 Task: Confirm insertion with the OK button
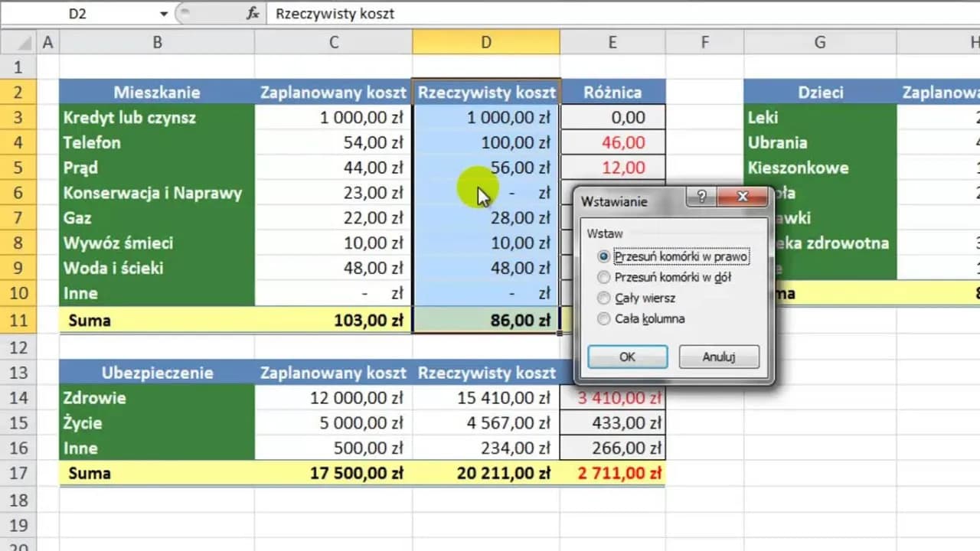(x=627, y=357)
